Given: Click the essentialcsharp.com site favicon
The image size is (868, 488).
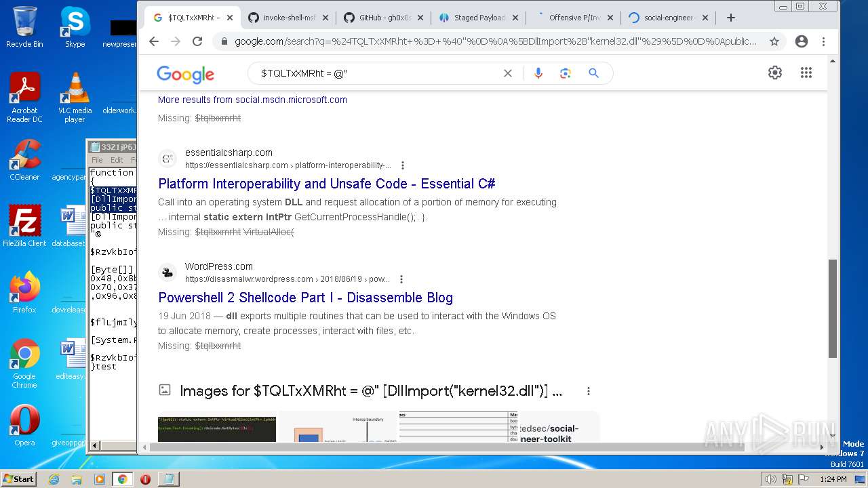Looking at the screenshot, I should [167, 159].
